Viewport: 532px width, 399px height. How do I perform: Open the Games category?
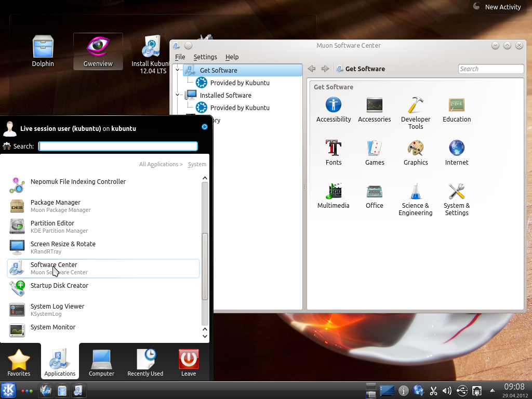coord(375,153)
